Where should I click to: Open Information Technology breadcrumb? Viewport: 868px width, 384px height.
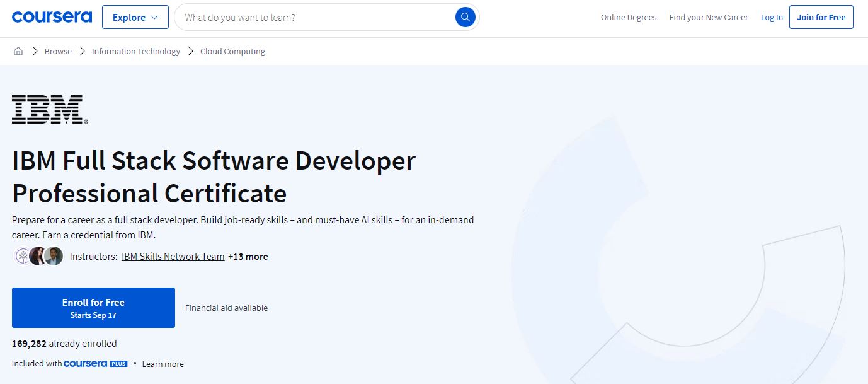[136, 51]
